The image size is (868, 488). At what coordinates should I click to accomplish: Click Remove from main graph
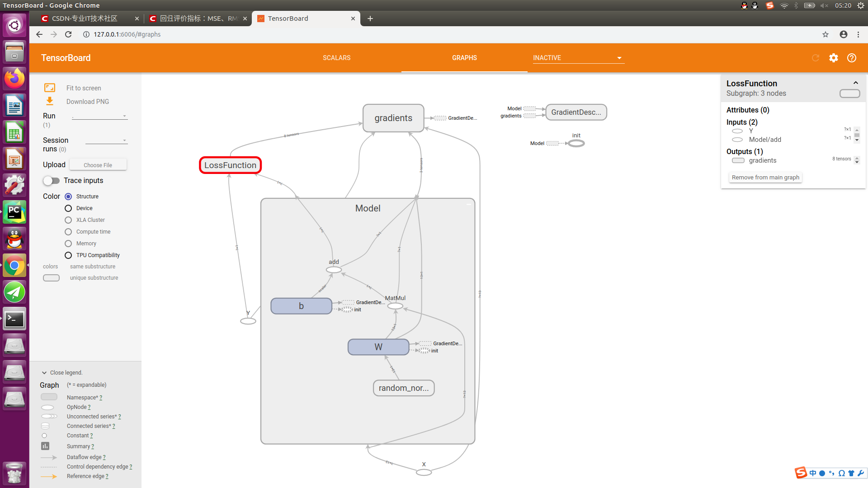click(765, 177)
